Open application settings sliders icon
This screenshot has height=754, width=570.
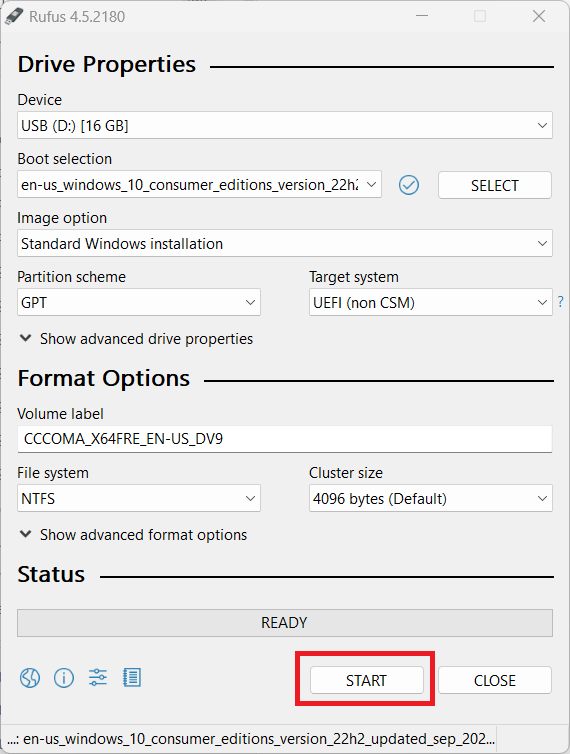click(x=98, y=678)
